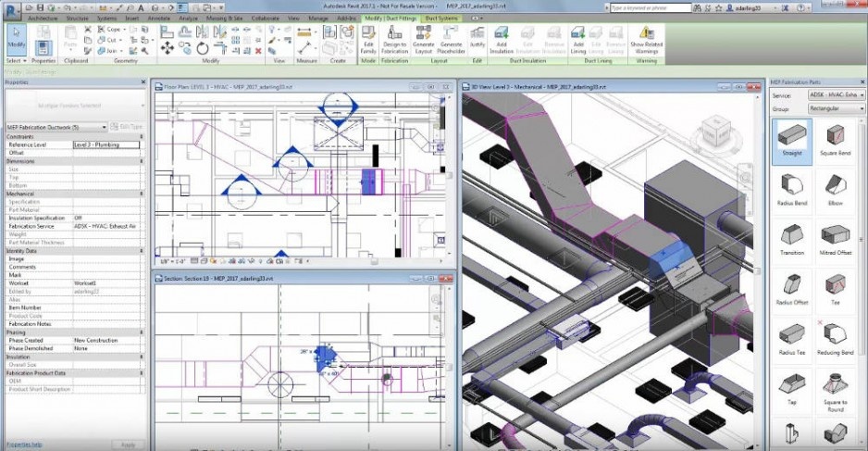This screenshot has height=451, width=868.
Task: Collapse the Identity Data section
Action: 142,251
